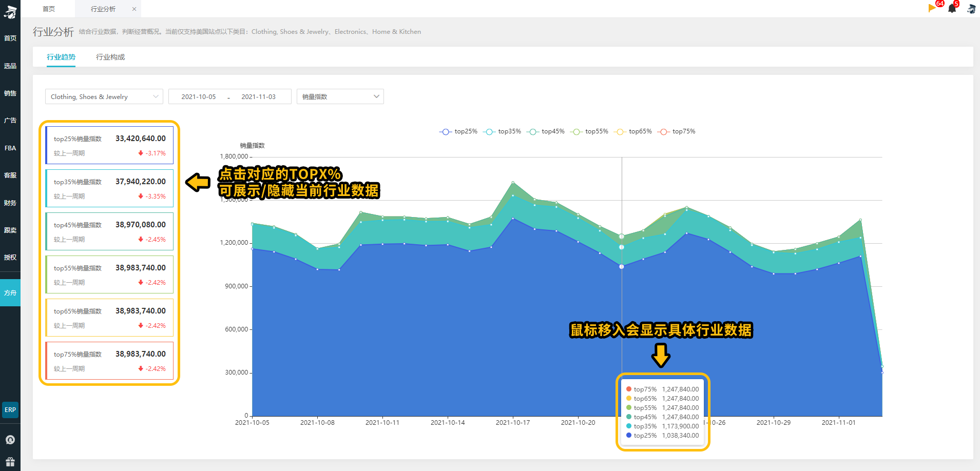
Task: Open the 销量指数 metric dropdown
Action: (340, 96)
